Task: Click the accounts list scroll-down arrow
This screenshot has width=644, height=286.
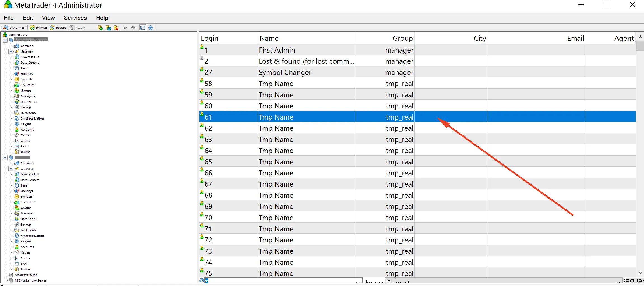Action: [x=640, y=273]
